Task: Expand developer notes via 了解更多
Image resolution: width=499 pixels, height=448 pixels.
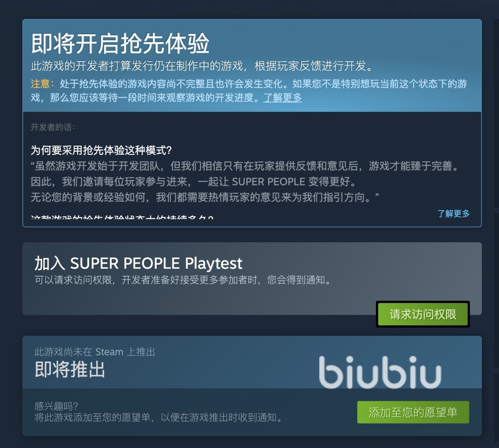Action: [453, 213]
